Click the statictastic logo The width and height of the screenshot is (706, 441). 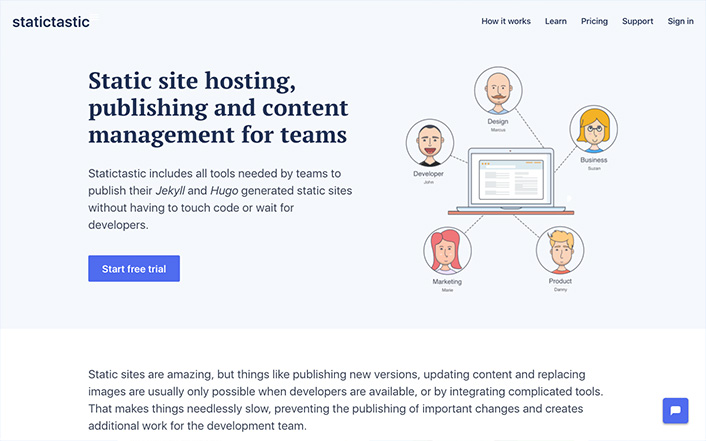click(x=51, y=21)
